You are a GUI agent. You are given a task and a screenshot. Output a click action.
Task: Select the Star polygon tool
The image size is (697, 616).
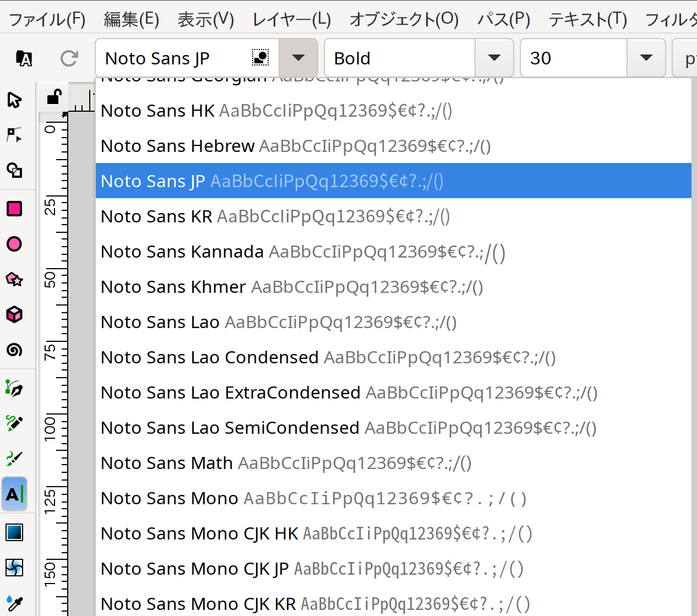click(14, 279)
